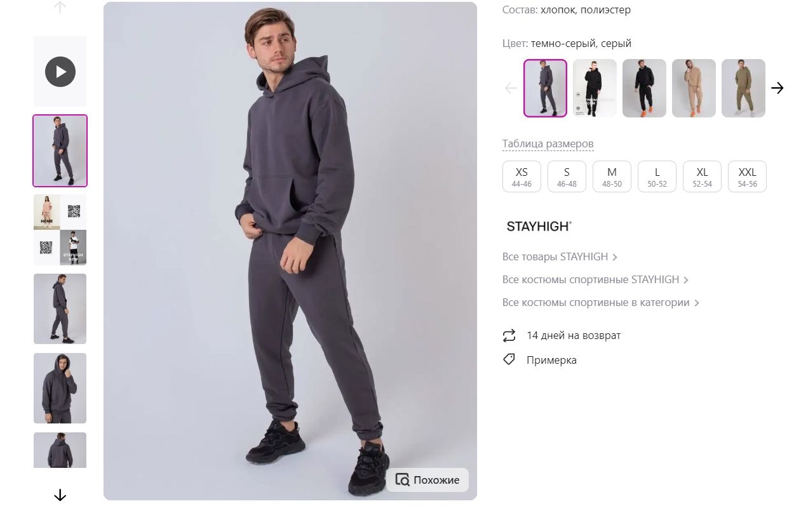This screenshot has height=532, width=794.
Task: Click the 14-day return icon
Action: click(509, 335)
